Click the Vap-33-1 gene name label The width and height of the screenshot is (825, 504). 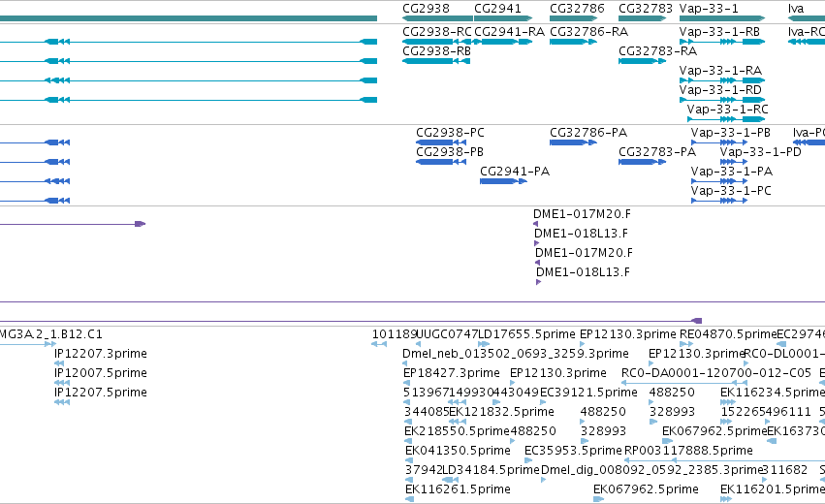click(x=709, y=9)
